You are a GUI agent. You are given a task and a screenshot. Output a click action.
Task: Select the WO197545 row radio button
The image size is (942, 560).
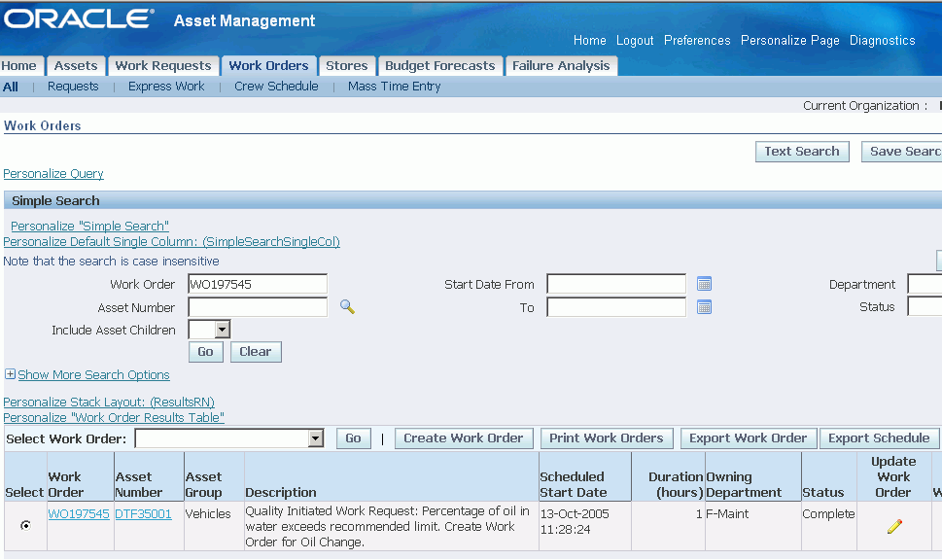pos(25,525)
